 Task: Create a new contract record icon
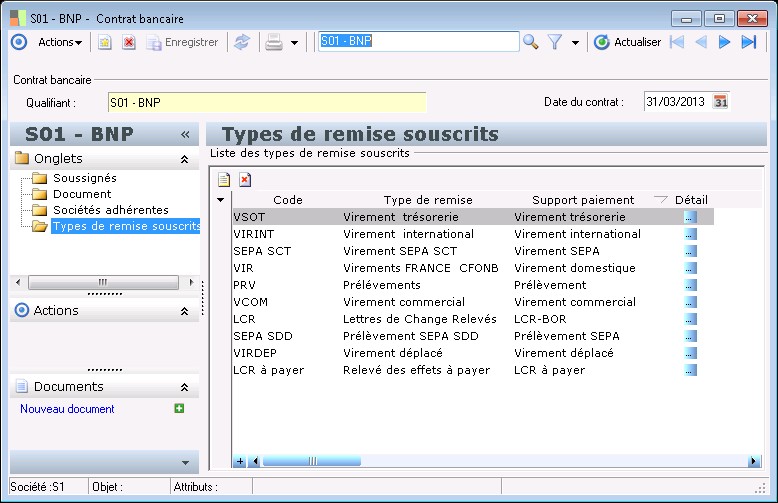click(x=104, y=43)
